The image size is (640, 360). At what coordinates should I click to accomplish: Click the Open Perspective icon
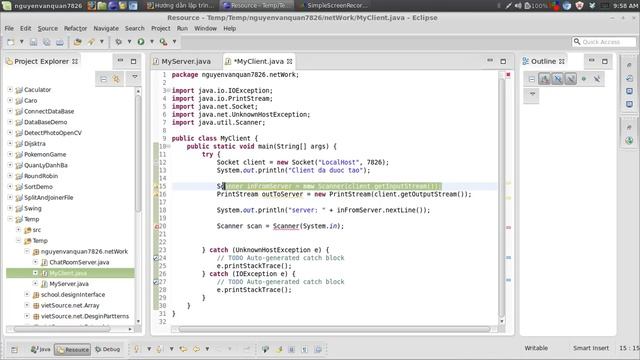[x=14, y=349]
